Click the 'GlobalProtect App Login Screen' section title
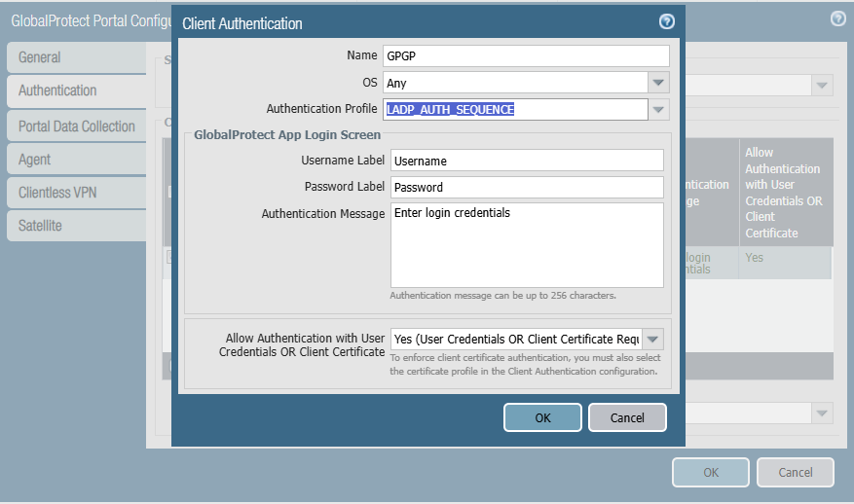The width and height of the screenshot is (854, 504). [x=287, y=135]
